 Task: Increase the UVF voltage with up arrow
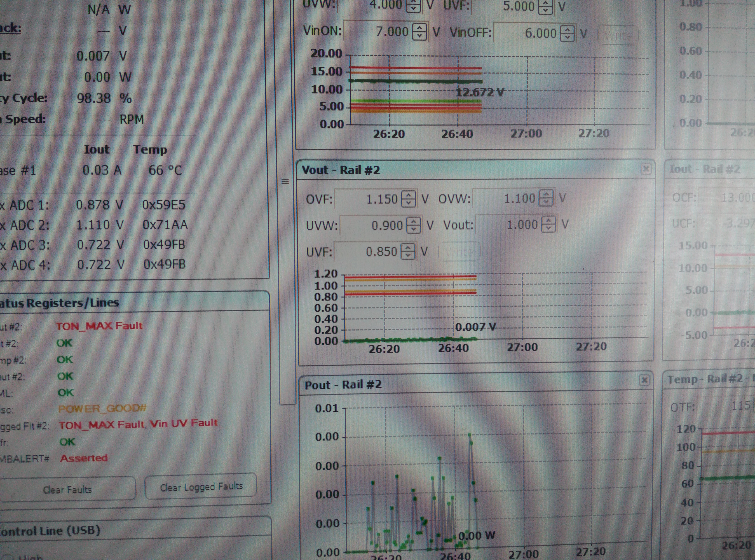(408, 248)
